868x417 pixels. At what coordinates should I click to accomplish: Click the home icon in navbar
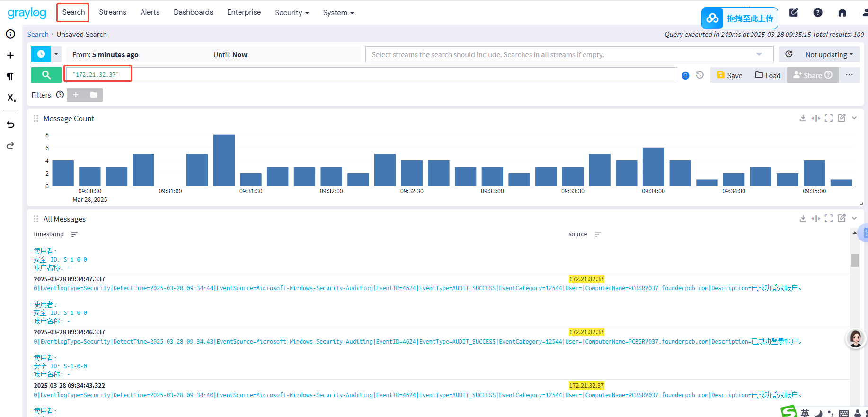(842, 12)
